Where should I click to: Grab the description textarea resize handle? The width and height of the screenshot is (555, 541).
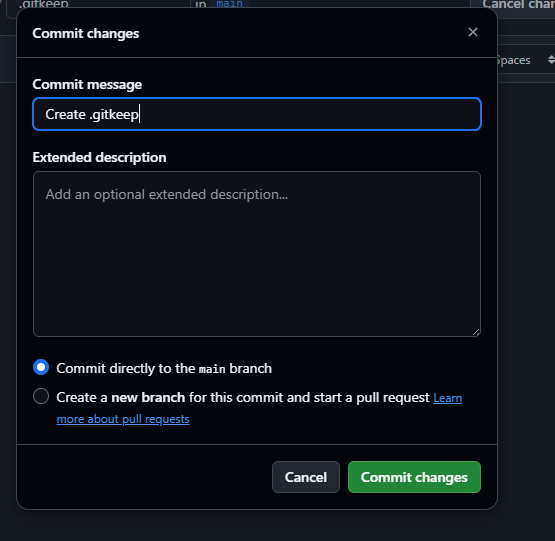(x=476, y=332)
